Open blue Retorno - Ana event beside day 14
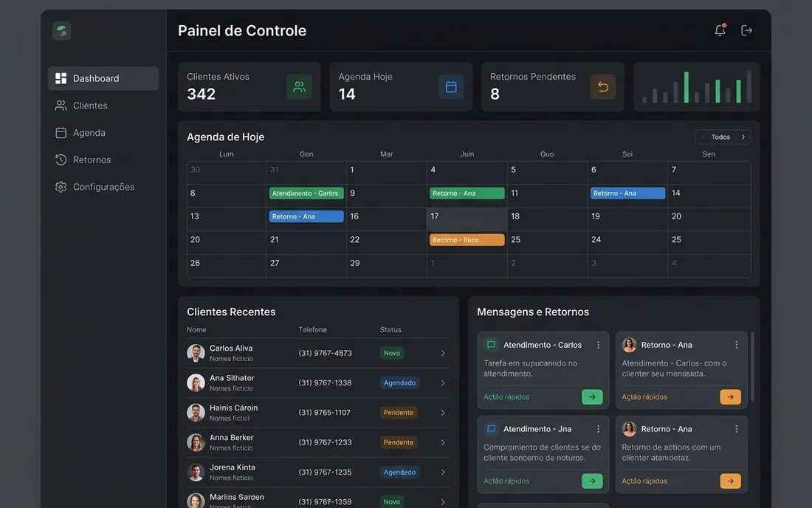The width and height of the screenshot is (812, 508). point(627,193)
